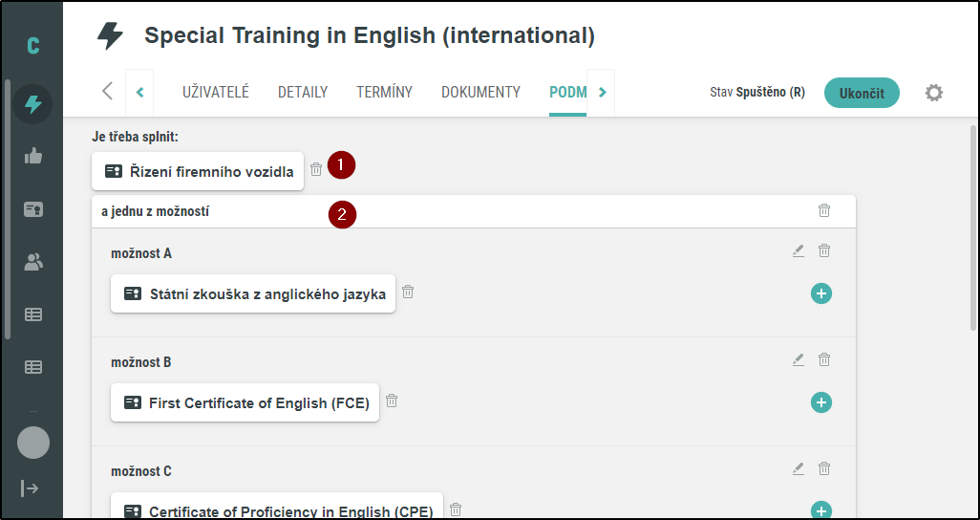Screen dimensions: 980x520
Task: Add requirement to možnost B
Action: 821,402
